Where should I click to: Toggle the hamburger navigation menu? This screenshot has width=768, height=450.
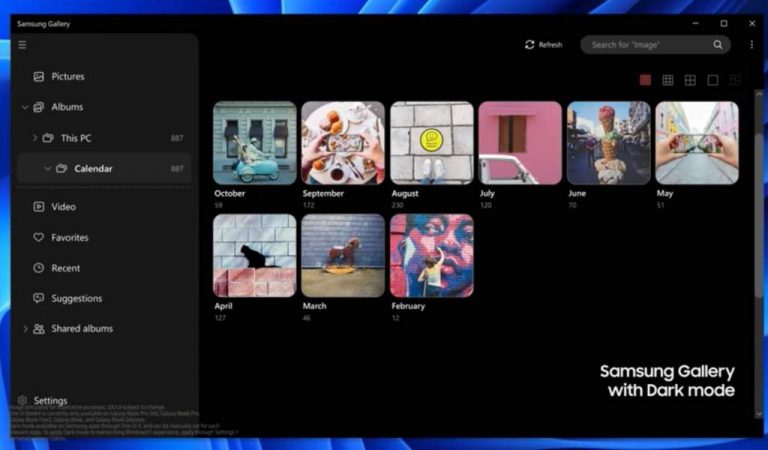click(22, 45)
